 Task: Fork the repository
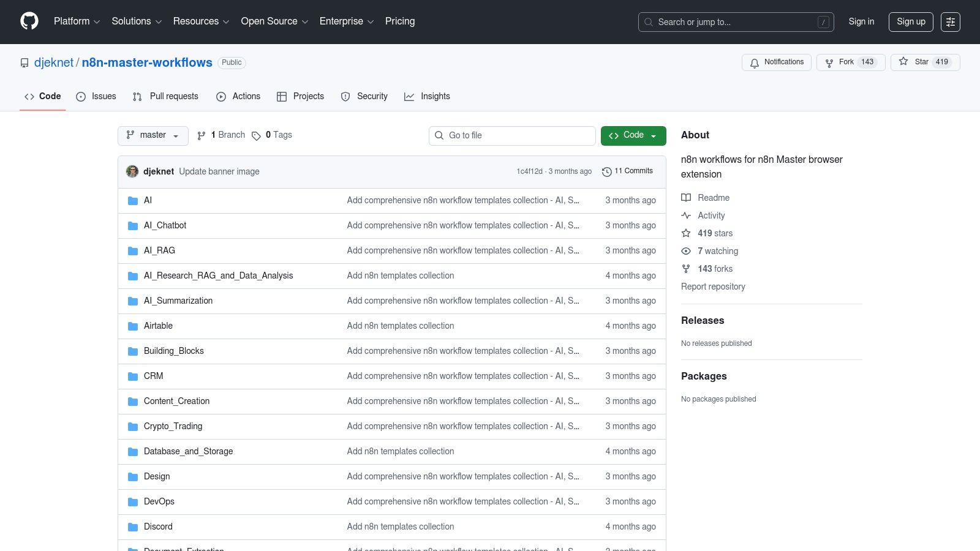point(850,62)
